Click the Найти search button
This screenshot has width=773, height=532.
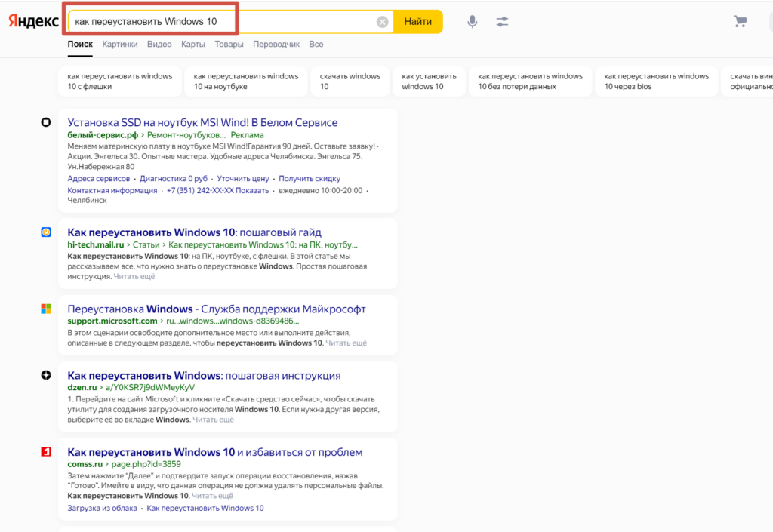pos(418,22)
